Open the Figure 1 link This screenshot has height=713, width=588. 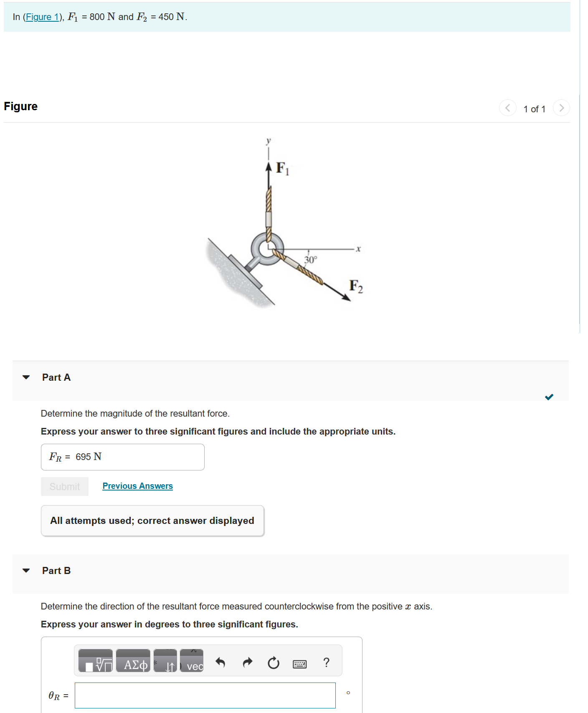(x=42, y=17)
